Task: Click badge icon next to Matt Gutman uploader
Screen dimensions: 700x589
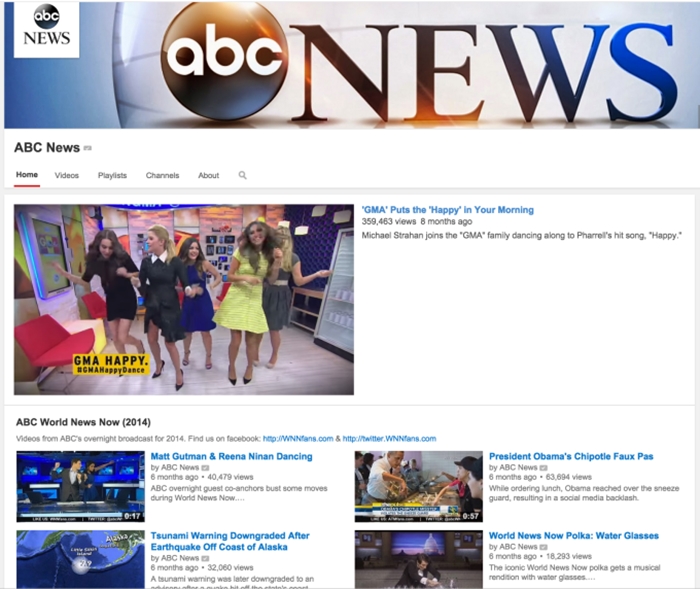Action: (205, 468)
